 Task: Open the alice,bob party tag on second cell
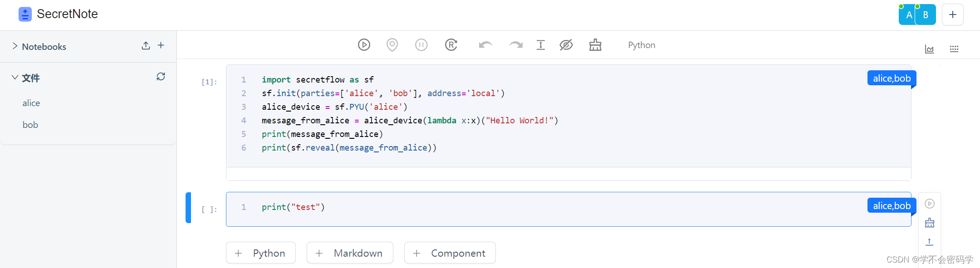click(892, 206)
